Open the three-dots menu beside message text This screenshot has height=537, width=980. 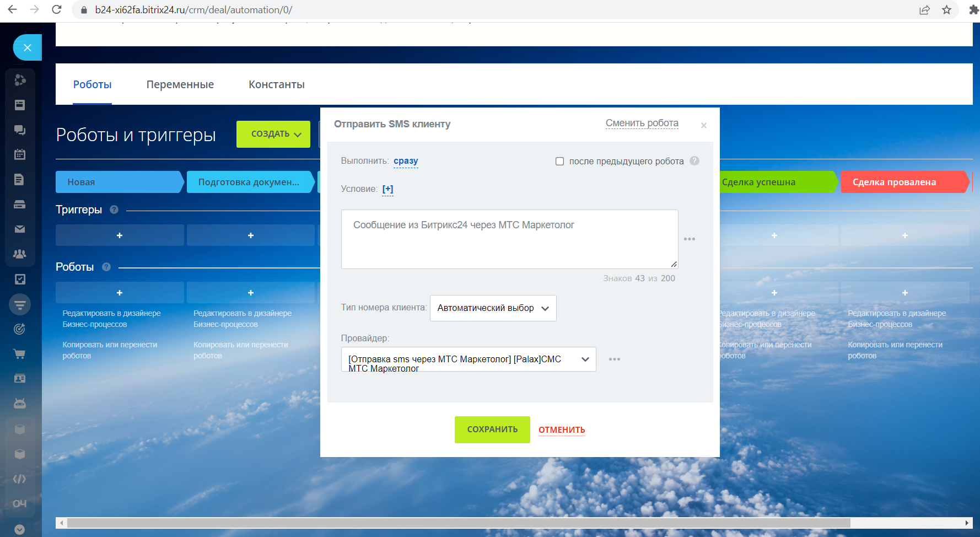pos(690,239)
